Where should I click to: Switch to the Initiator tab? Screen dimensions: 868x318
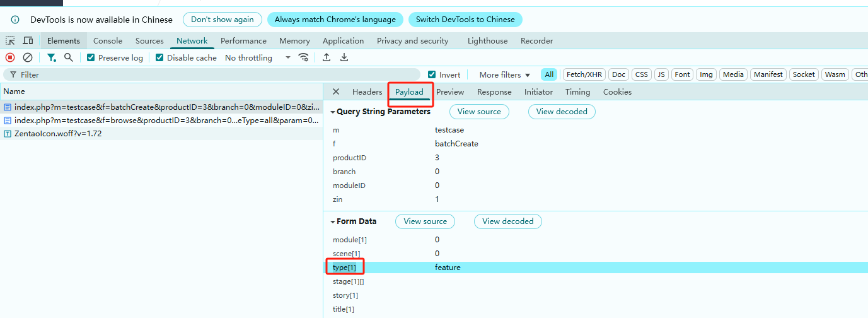[x=538, y=92]
